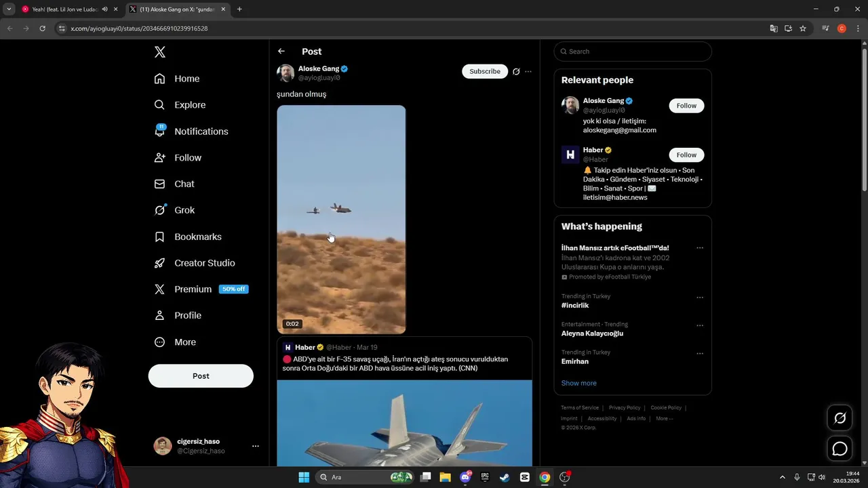Open Premium 50% off item
The height and width of the screenshot is (488, 868).
[x=201, y=289]
